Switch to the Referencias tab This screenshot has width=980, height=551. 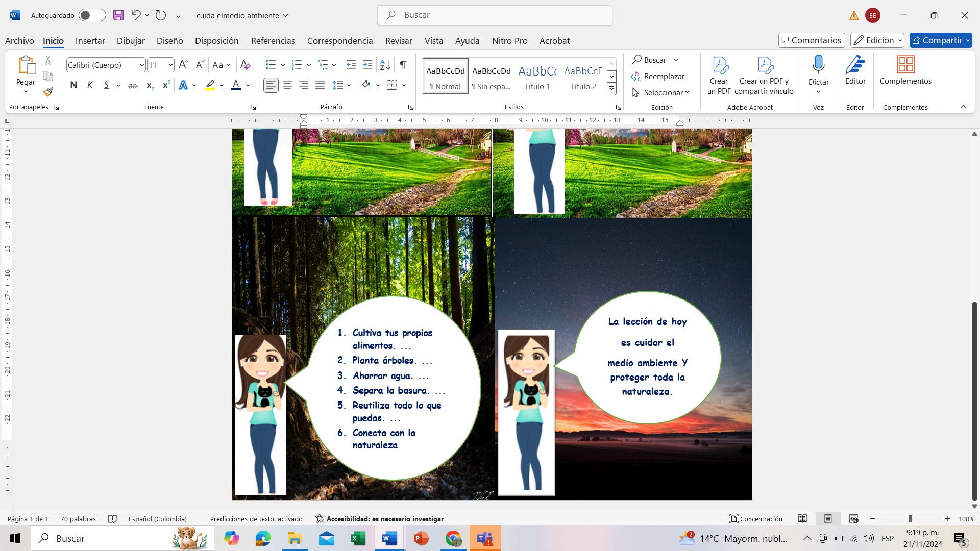pyautogui.click(x=273, y=41)
